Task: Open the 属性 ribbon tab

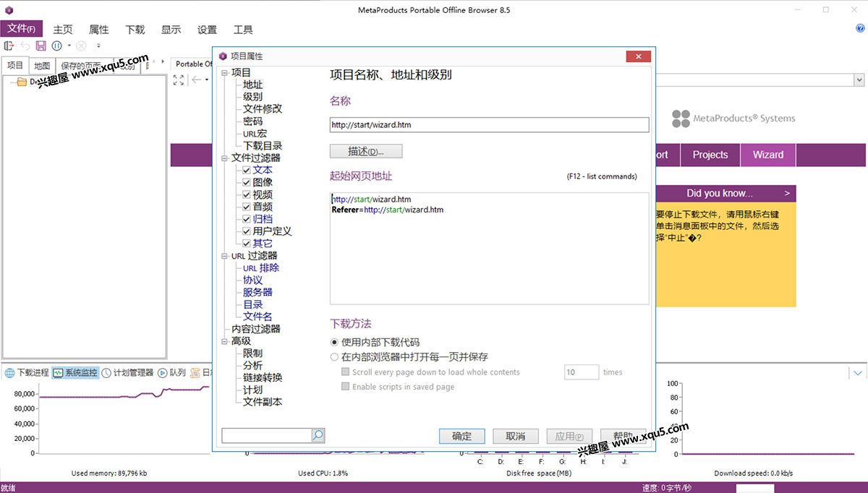Action: coord(99,30)
